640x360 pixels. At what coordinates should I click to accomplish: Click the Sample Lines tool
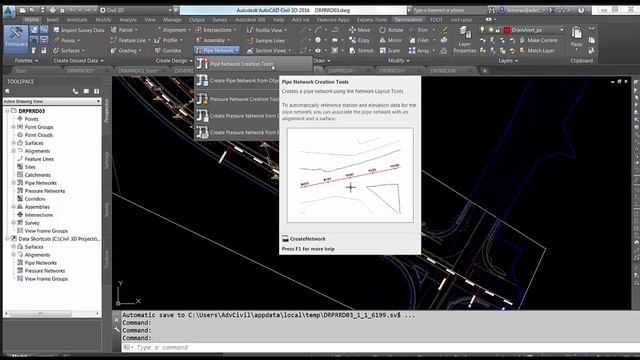pos(266,40)
